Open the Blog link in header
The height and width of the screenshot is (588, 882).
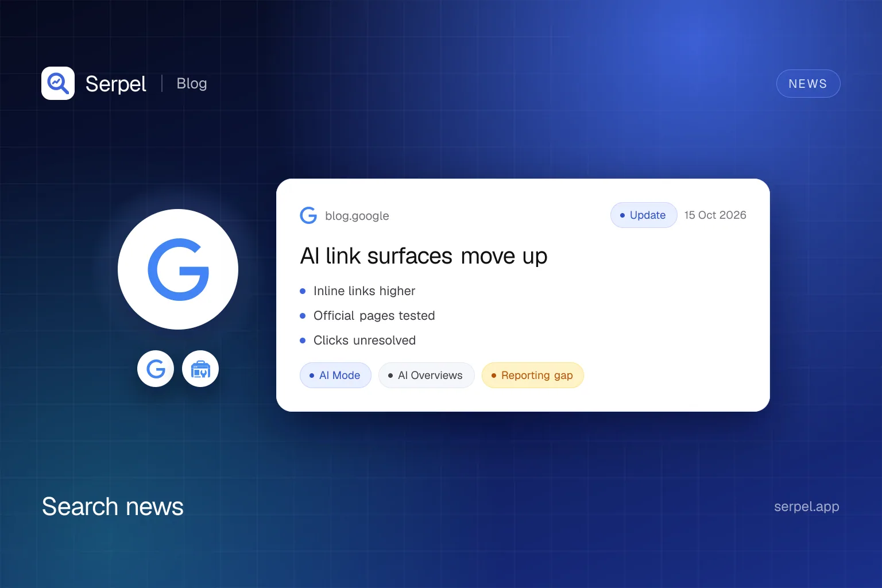pos(192,83)
